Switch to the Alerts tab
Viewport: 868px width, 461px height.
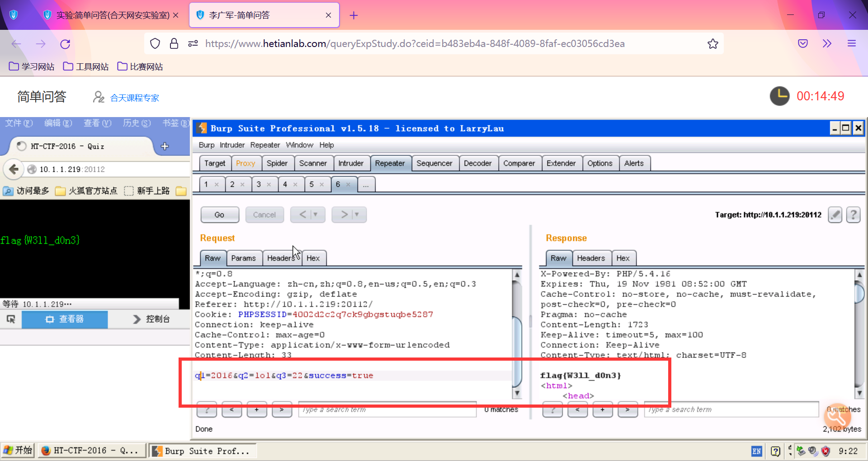pyautogui.click(x=634, y=164)
